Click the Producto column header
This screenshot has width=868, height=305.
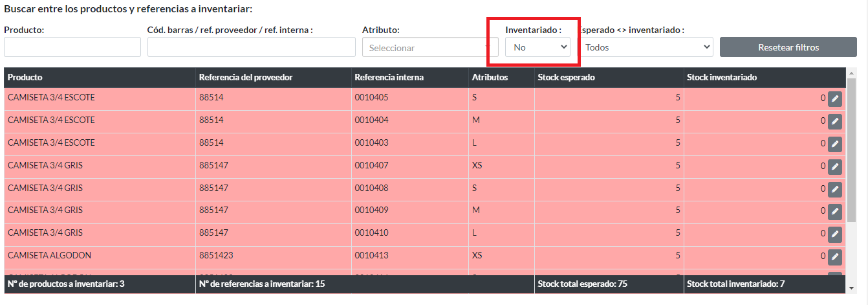point(25,78)
